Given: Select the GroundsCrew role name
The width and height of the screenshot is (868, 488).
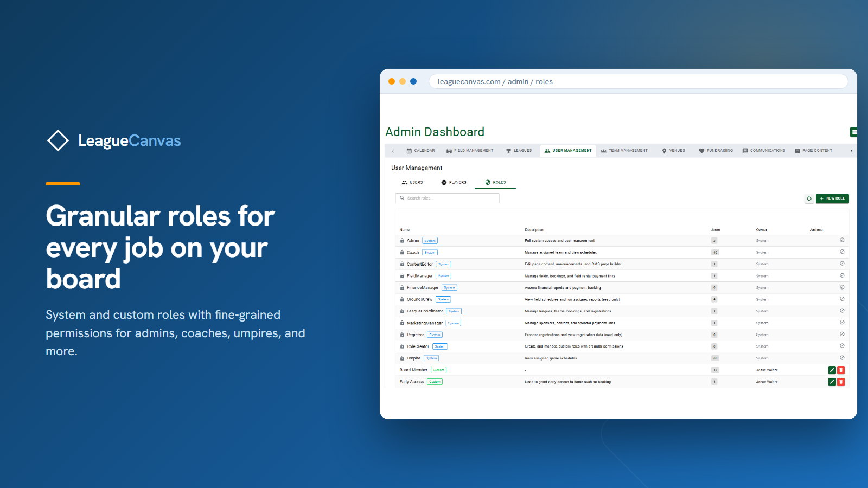Looking at the screenshot, I should click(x=420, y=299).
